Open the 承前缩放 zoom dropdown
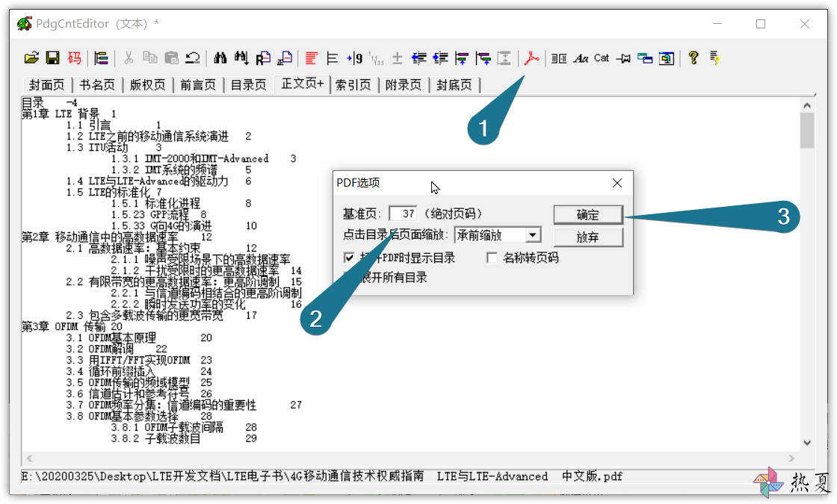The image size is (837, 504). point(532,235)
